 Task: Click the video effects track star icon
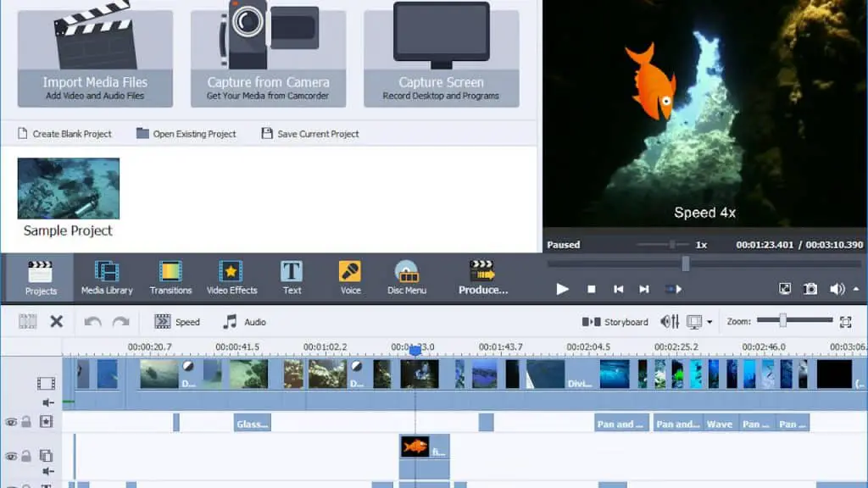[x=46, y=422]
